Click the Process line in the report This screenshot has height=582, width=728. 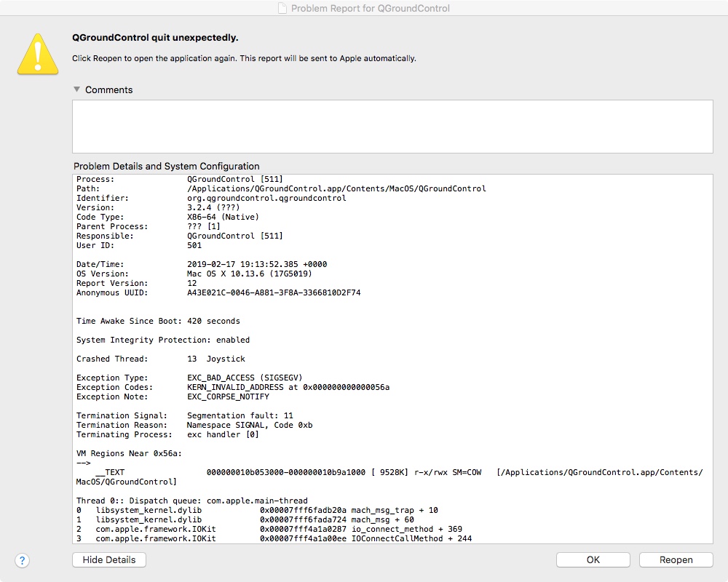coord(180,179)
